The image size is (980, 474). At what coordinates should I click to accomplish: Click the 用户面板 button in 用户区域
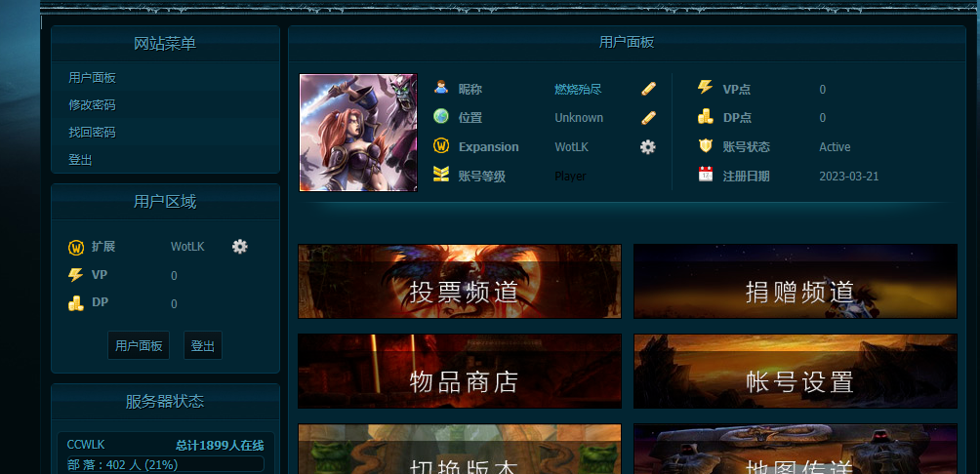(x=139, y=345)
